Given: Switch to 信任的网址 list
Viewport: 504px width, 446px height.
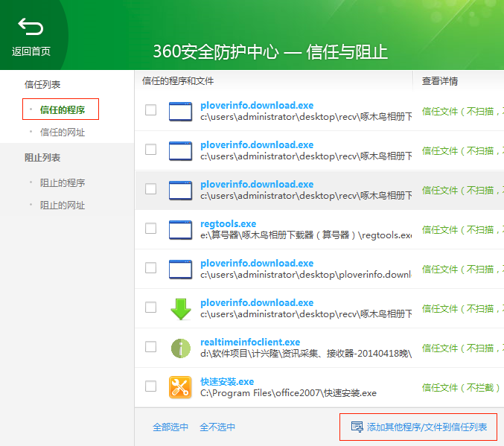Looking at the screenshot, I should (x=63, y=133).
